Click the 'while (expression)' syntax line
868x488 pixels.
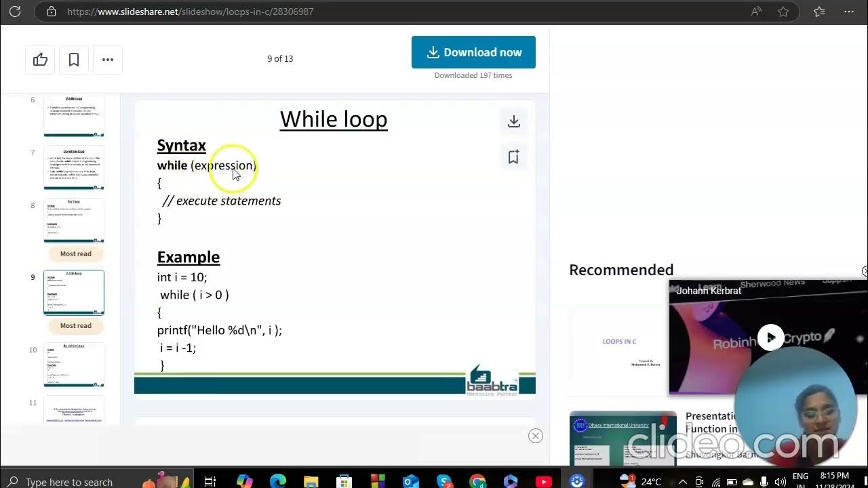207,165
